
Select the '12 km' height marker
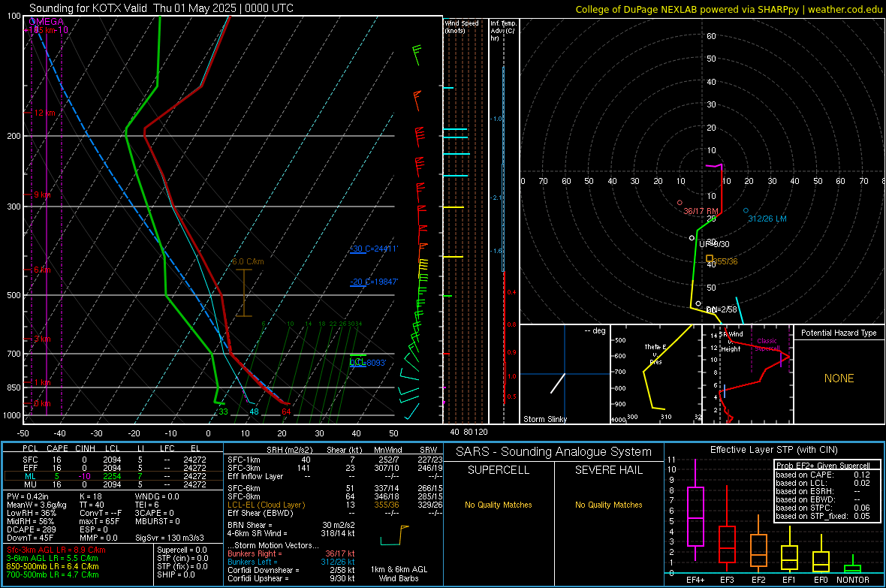coord(44,113)
